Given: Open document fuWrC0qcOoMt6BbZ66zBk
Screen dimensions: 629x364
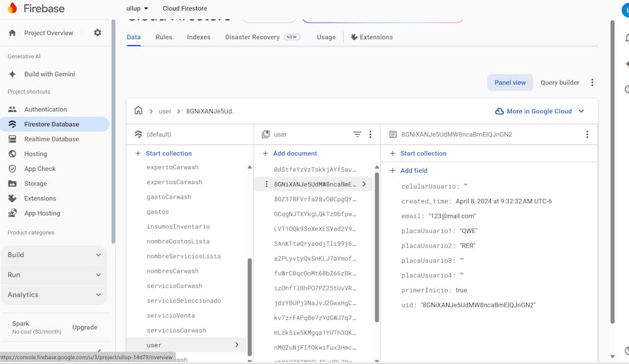Looking at the screenshot, I should pyautogui.click(x=315, y=273).
